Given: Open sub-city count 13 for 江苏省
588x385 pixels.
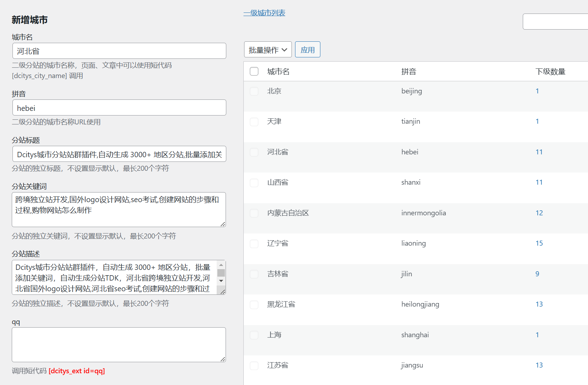Looking at the screenshot, I should tap(539, 365).
